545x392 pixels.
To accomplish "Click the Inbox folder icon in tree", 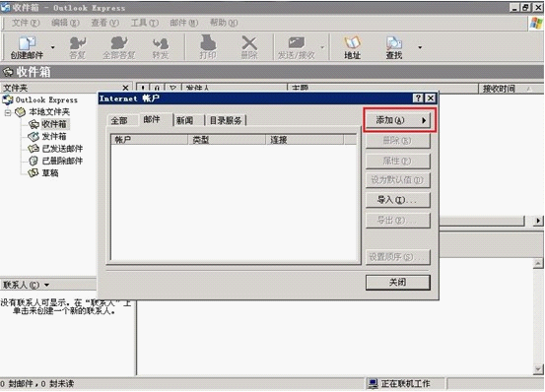I will pos(34,124).
